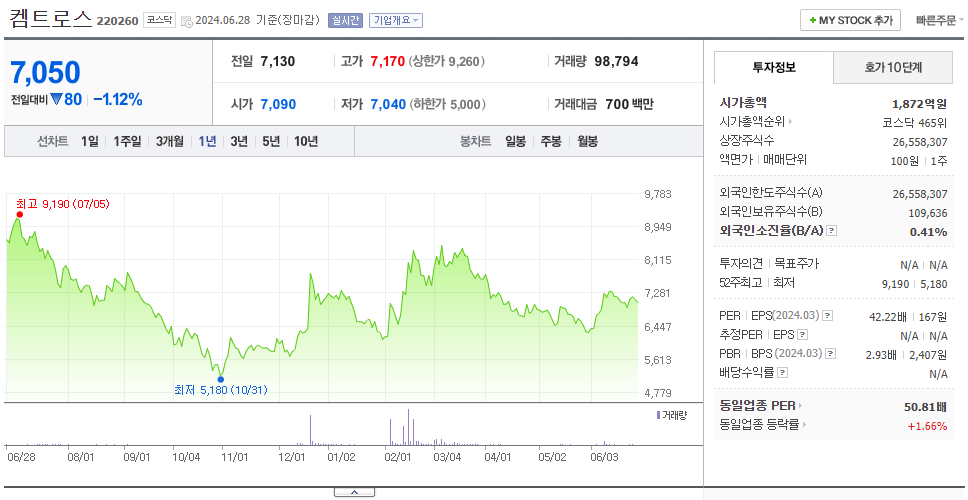Click the change rate -1.12%
The image size is (968, 500).
[118, 99]
